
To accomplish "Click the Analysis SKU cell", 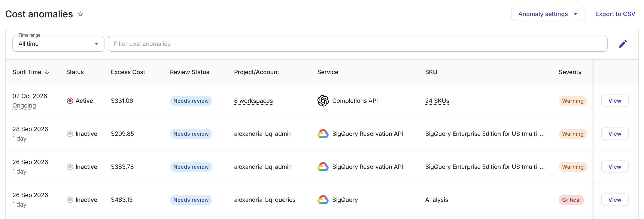I will click(x=437, y=200).
